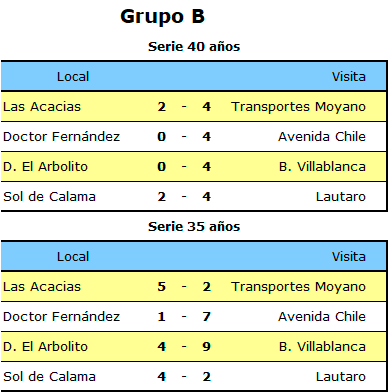Click Lautaro in Serie 35 table

coord(341,377)
